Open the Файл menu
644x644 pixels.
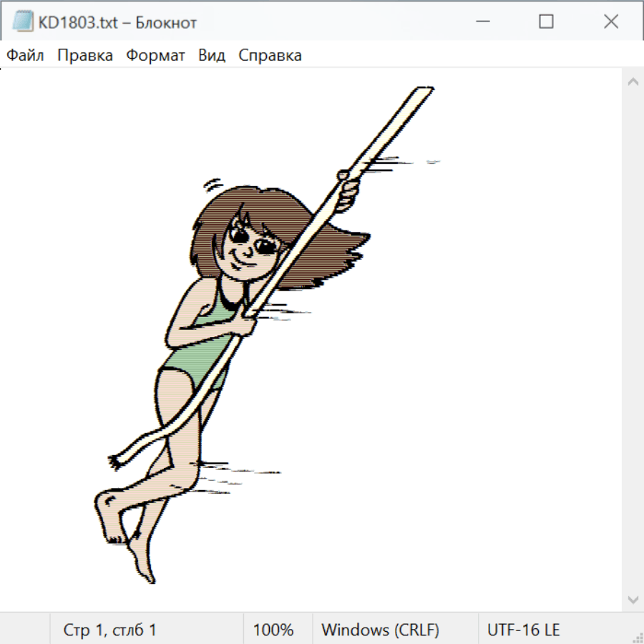click(x=25, y=56)
